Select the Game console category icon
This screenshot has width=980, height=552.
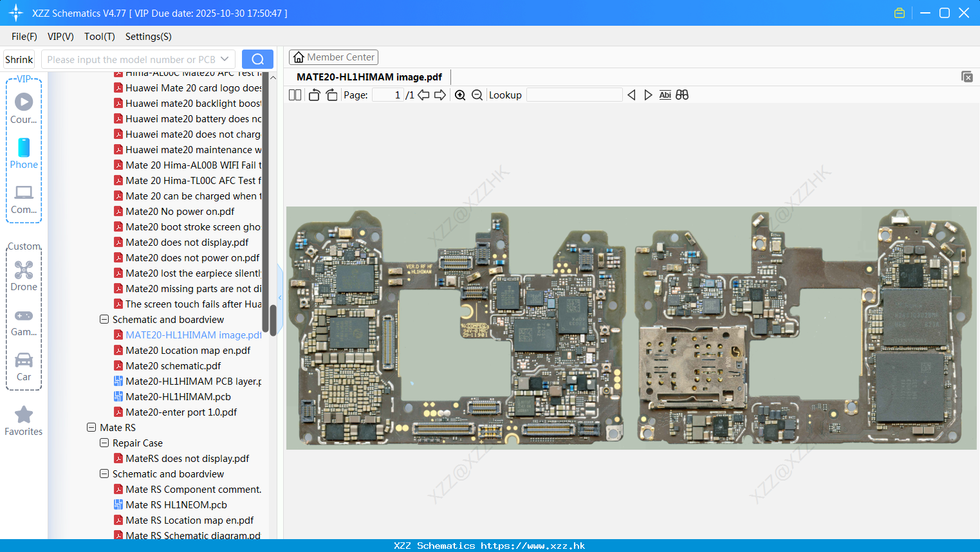(x=24, y=322)
